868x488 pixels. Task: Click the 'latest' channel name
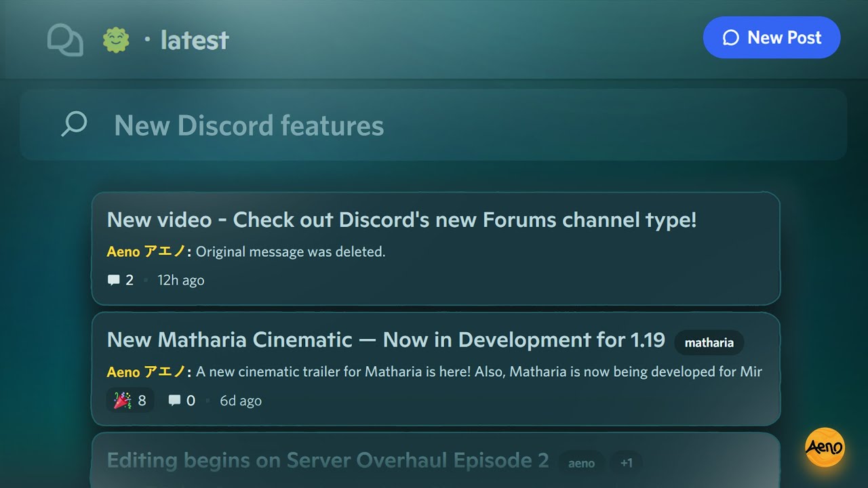point(195,40)
